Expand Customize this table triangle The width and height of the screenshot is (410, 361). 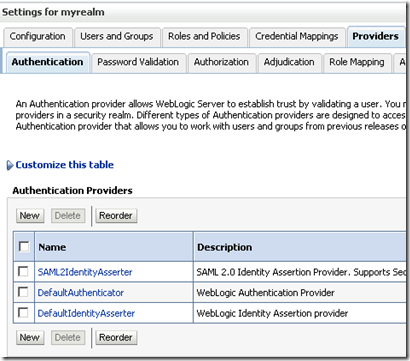click(10, 165)
